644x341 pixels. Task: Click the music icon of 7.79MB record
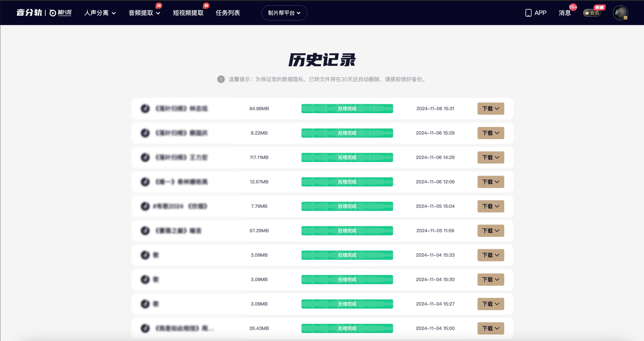click(x=145, y=206)
